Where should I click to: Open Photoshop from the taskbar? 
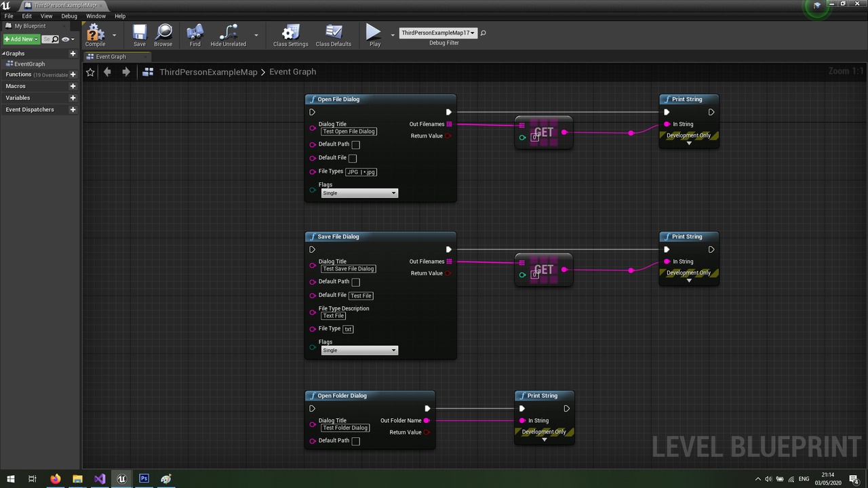144,479
